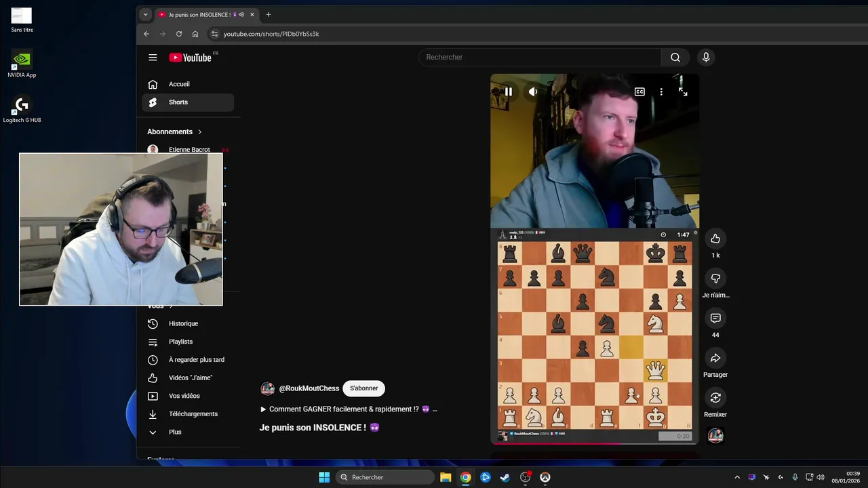Image resolution: width=868 pixels, height=488 pixels.
Task: Open OBS Studio from the taskbar
Action: (x=525, y=477)
